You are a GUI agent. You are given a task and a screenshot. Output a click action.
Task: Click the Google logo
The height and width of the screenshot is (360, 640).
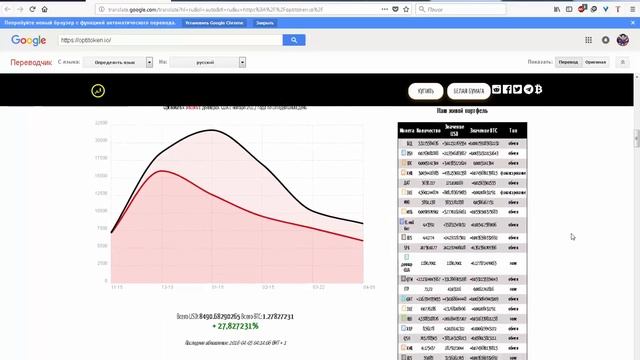tap(29, 40)
